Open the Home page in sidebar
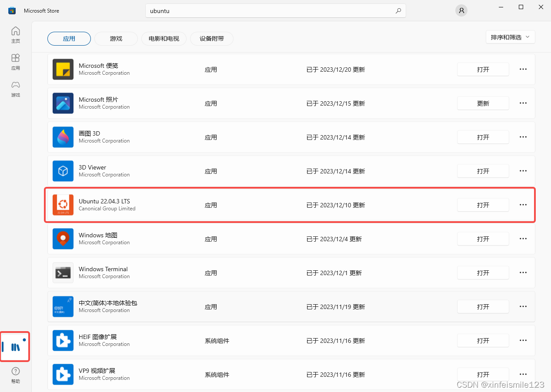This screenshot has height=392, width=551. (16, 35)
